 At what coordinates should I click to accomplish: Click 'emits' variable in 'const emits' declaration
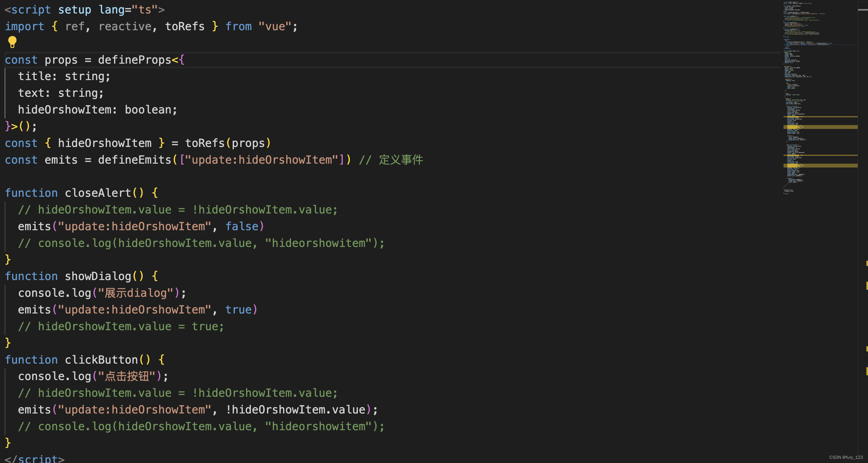pyautogui.click(x=61, y=159)
